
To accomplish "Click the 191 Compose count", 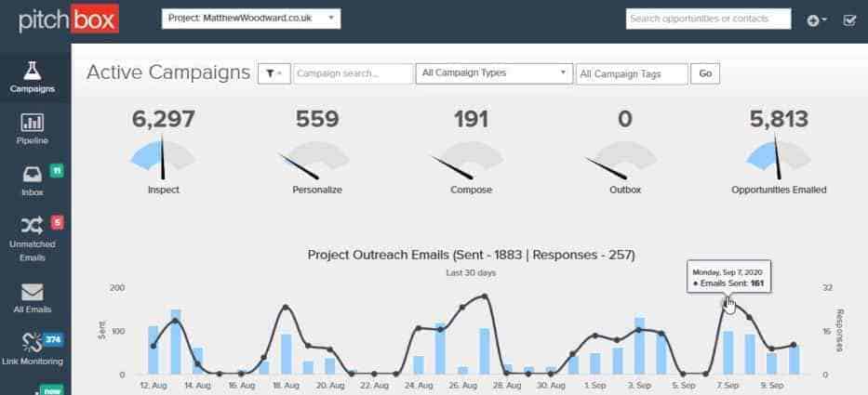I will point(471,120).
